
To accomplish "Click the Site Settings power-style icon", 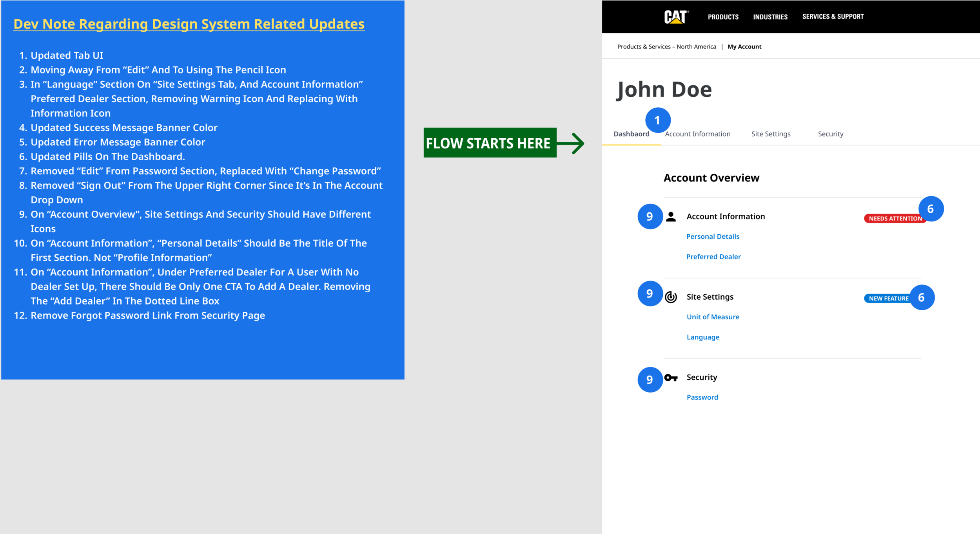I will (x=671, y=297).
